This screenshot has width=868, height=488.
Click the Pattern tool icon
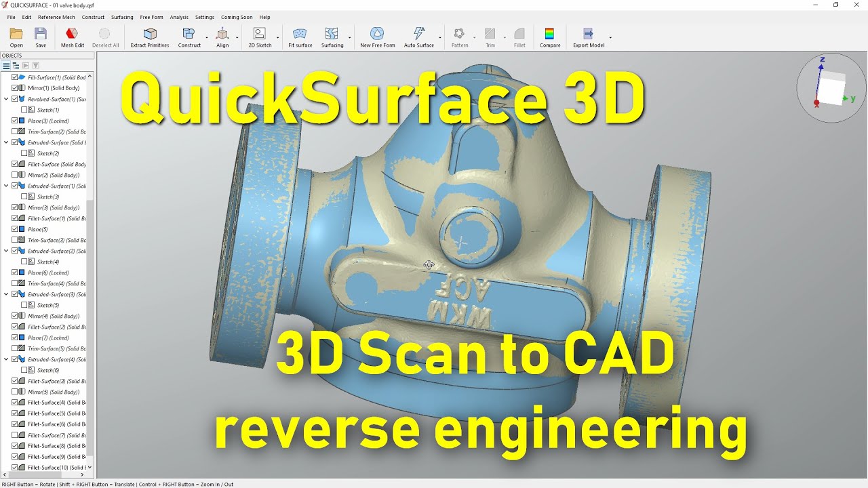pos(460,33)
